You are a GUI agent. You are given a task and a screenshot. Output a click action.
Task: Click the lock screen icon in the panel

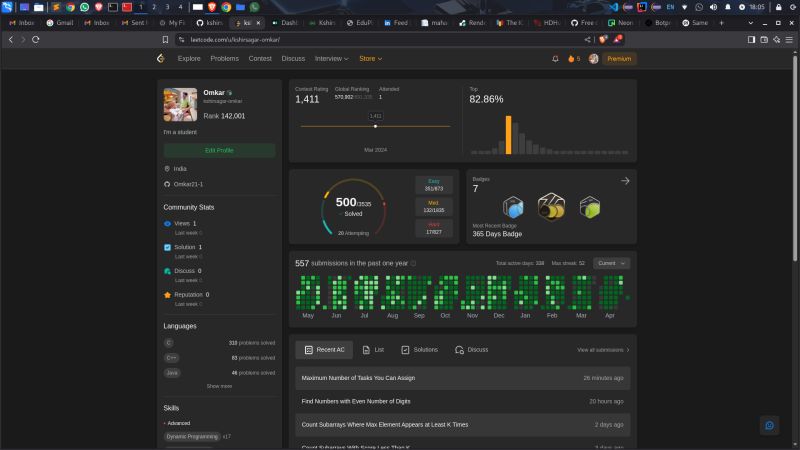click(x=779, y=7)
